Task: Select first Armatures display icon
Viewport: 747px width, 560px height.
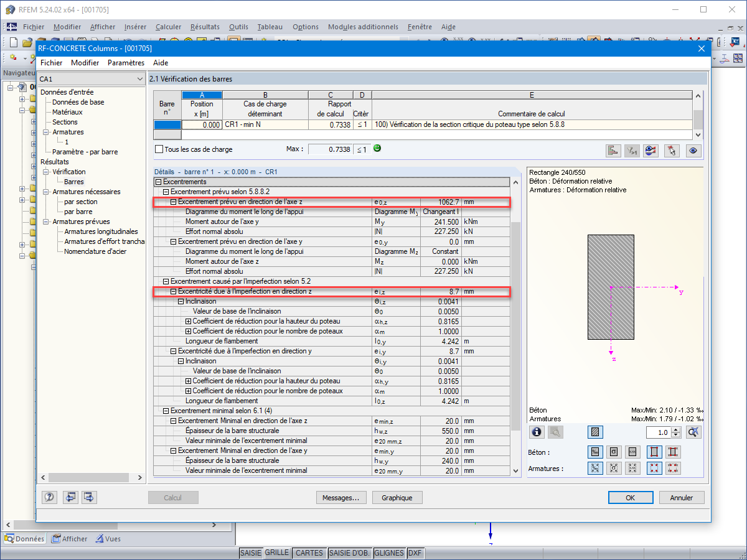Action: (595, 469)
